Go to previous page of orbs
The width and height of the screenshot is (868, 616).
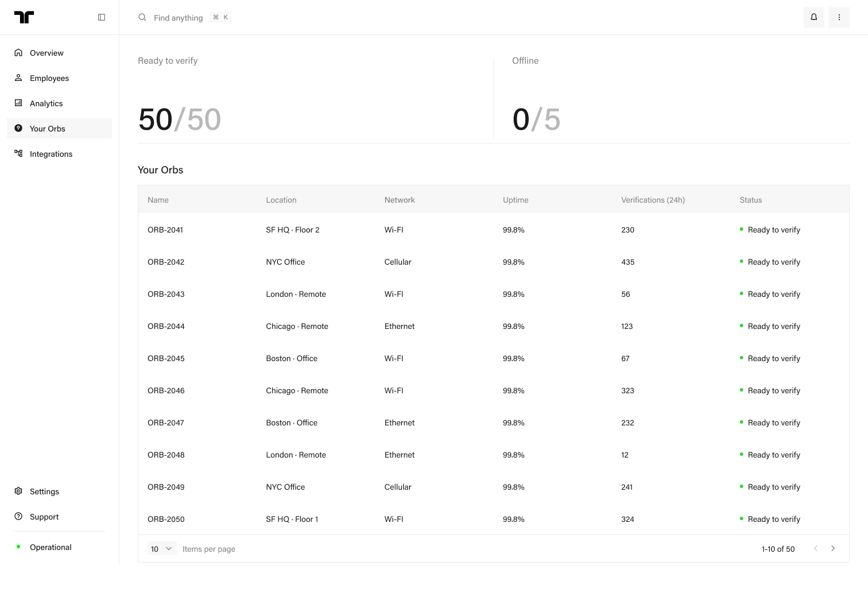[816, 549]
